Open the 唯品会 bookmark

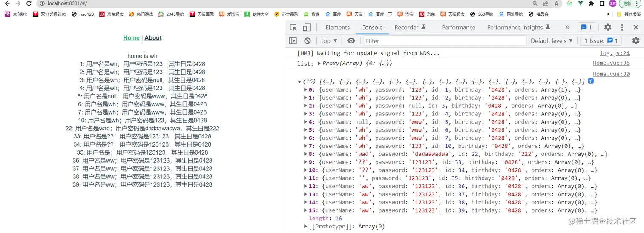tap(538, 14)
